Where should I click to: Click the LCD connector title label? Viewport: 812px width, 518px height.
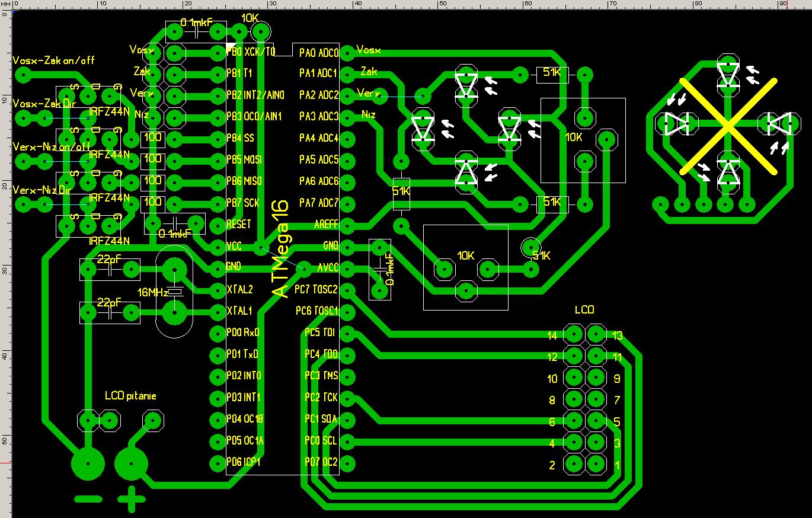coord(584,309)
